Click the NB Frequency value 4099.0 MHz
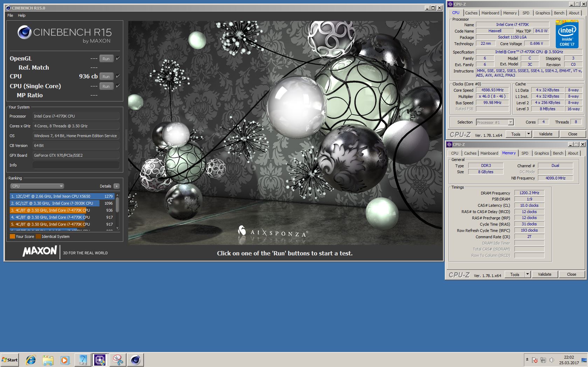Screen dimensions: 588x367 pos(555,178)
